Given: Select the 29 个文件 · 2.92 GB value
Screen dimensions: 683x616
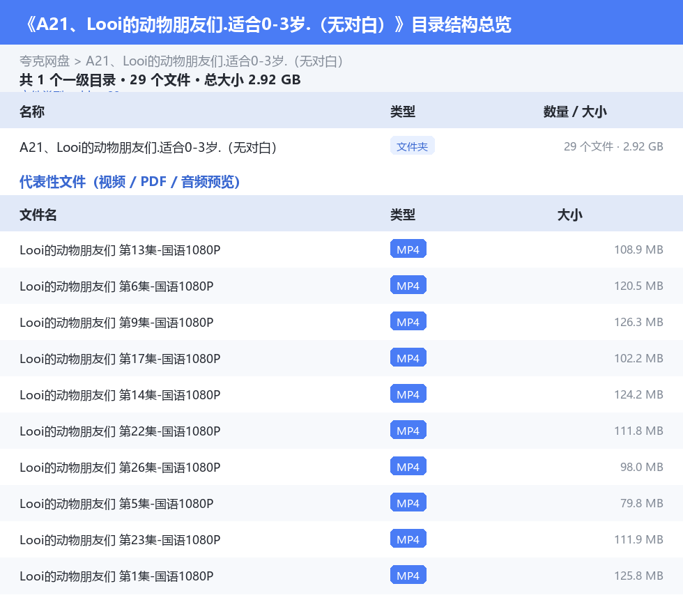Looking at the screenshot, I should click(x=613, y=146).
